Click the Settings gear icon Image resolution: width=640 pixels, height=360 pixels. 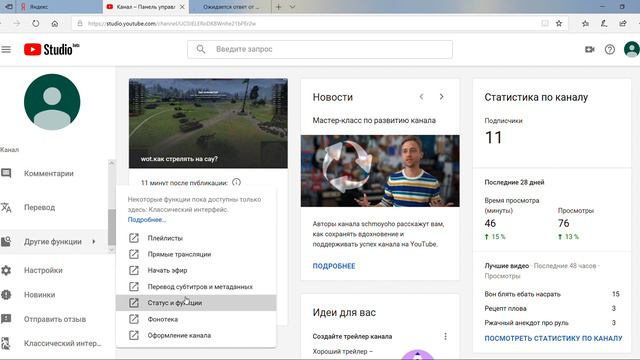pos(6,270)
